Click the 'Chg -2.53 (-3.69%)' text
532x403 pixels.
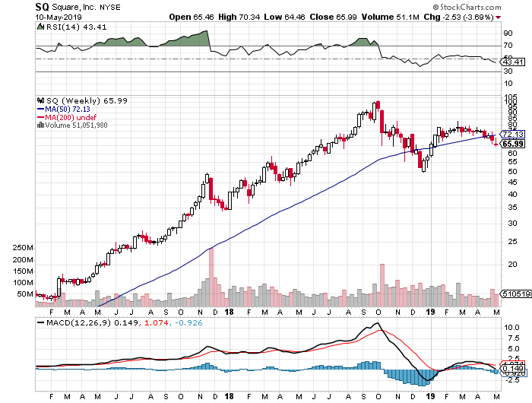(x=458, y=17)
